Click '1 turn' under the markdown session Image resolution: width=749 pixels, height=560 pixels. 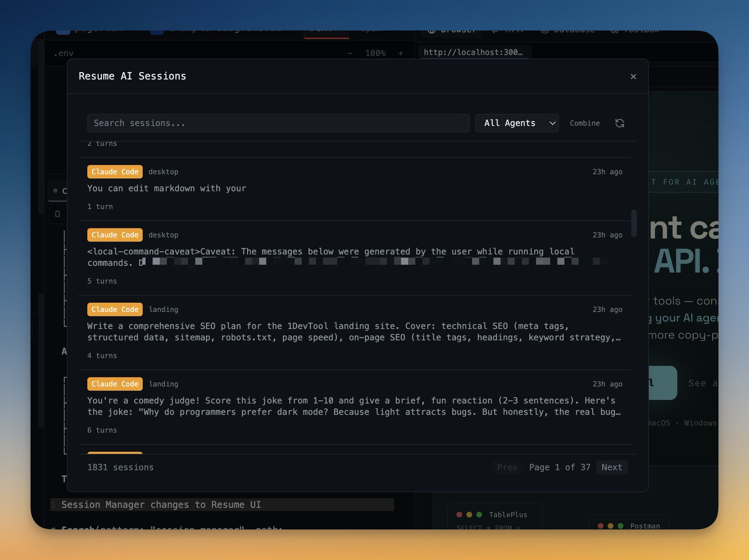100,207
